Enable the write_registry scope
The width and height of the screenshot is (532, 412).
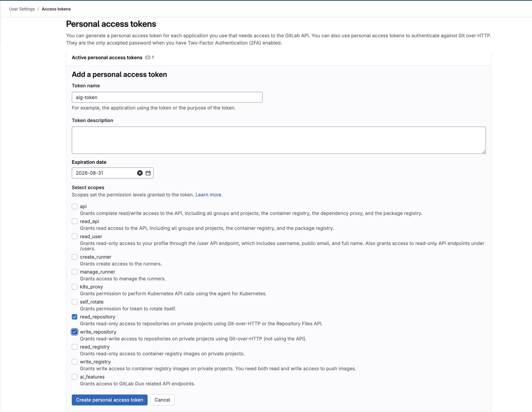[x=75, y=362]
